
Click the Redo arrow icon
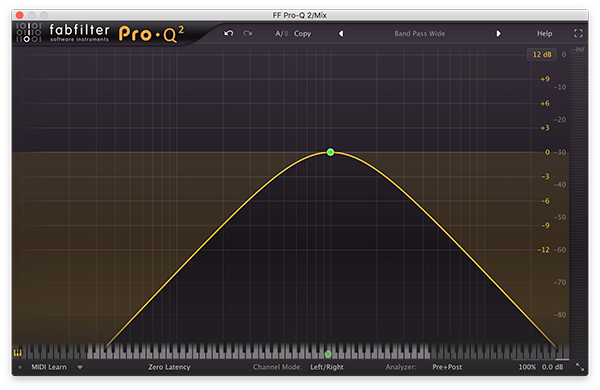click(248, 33)
